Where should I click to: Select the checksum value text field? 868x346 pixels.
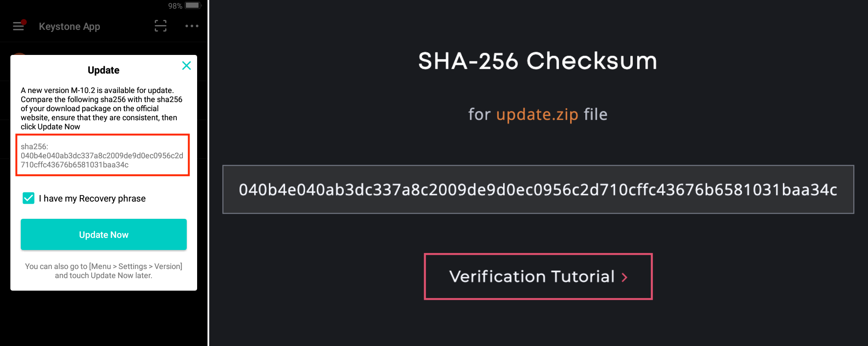tap(538, 189)
